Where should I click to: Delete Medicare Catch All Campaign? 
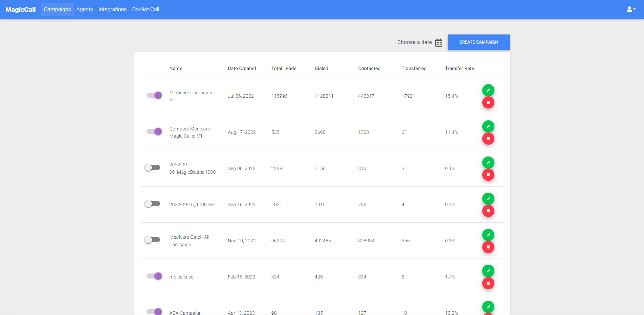click(x=488, y=247)
